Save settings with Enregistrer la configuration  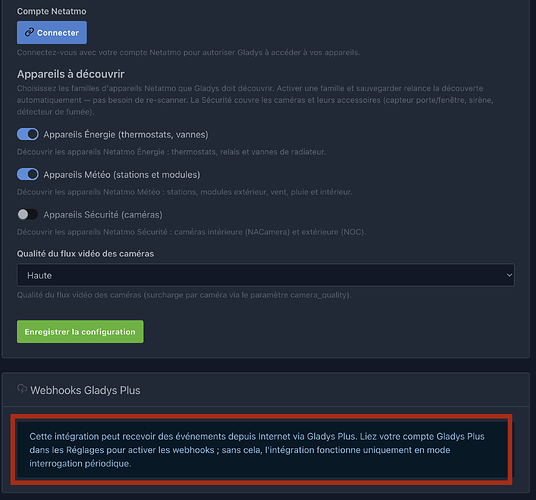pos(80,332)
